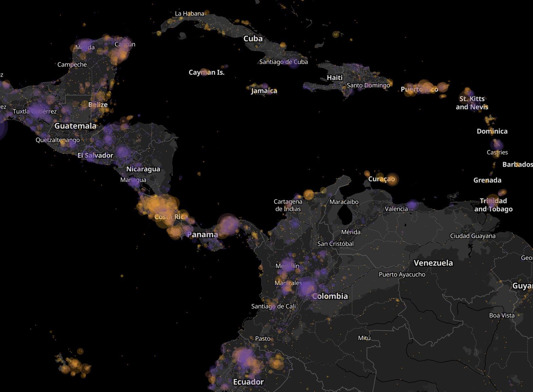533x392 pixels.
Task: Click the Barbados label
Action: (517, 164)
